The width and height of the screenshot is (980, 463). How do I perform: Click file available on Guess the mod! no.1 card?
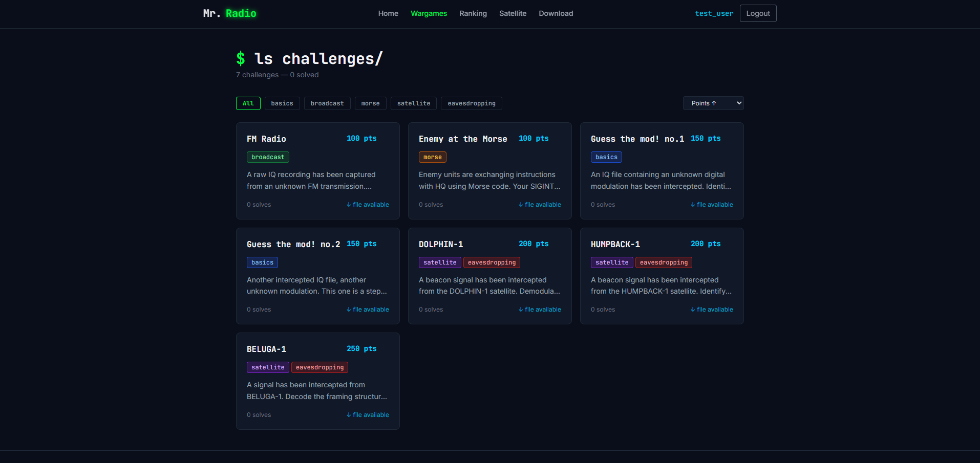tap(712, 205)
